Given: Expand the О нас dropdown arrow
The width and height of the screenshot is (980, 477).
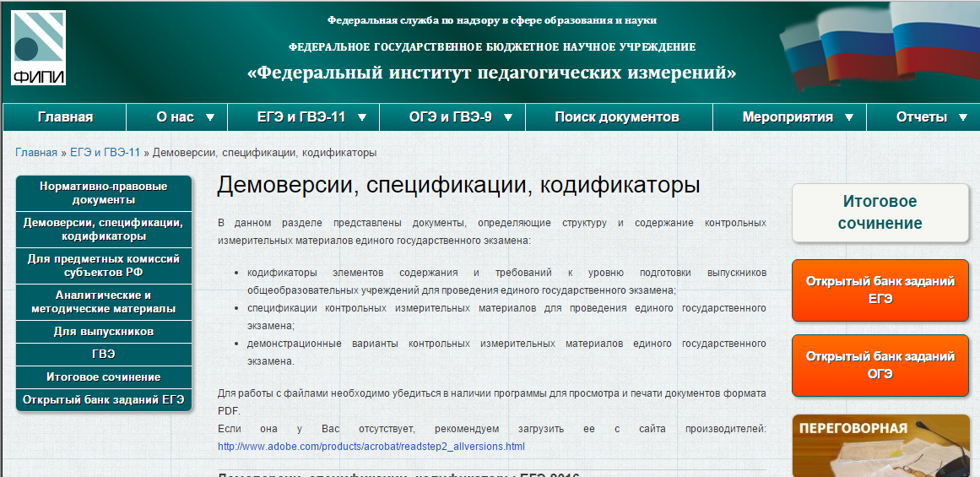Looking at the screenshot, I should (210, 117).
